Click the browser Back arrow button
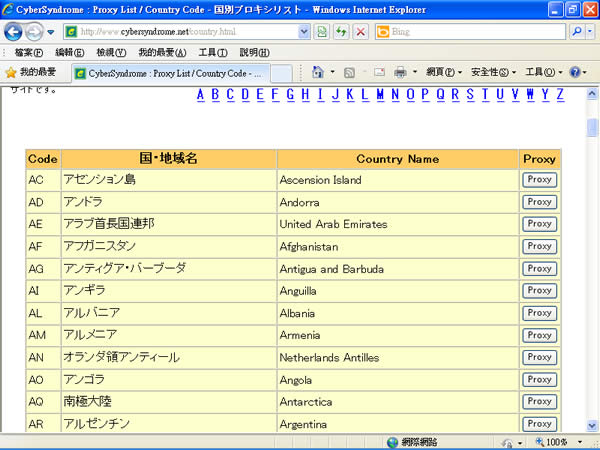Viewport: 600px width, 450px height. coord(15,31)
